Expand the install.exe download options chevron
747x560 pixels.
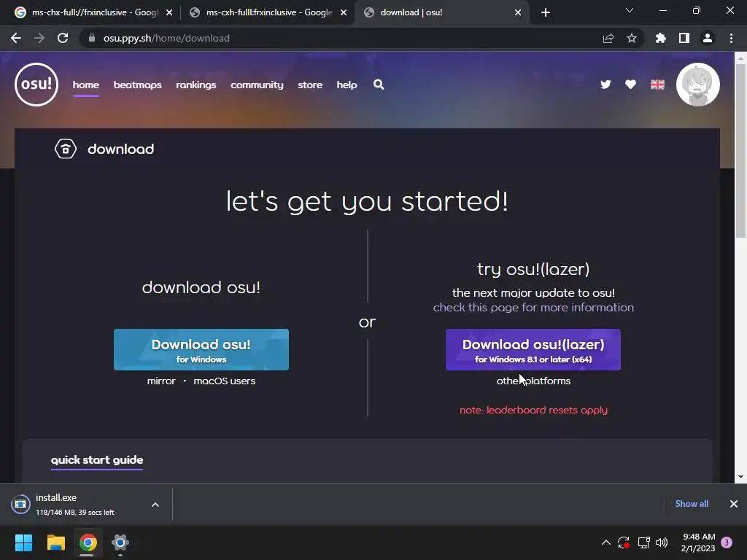(x=155, y=505)
